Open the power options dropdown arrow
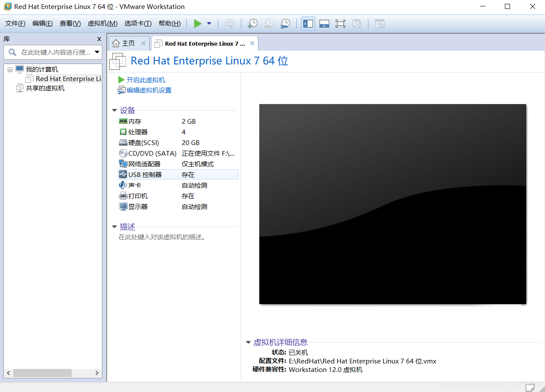This screenshot has width=545, height=392. 209,23
